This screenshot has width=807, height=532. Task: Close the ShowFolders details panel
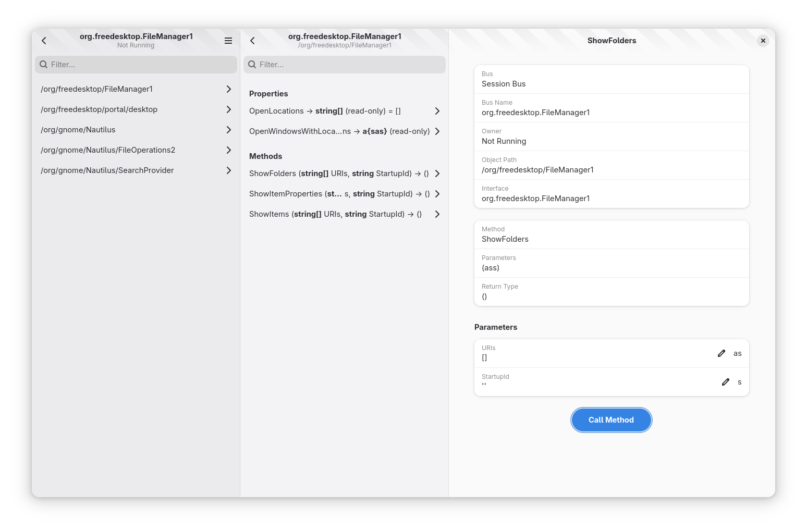click(x=763, y=41)
